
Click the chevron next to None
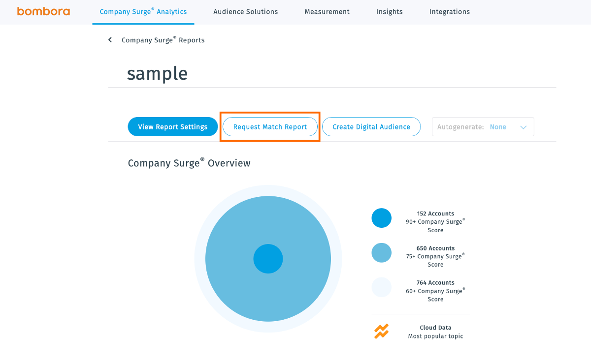[x=524, y=126]
